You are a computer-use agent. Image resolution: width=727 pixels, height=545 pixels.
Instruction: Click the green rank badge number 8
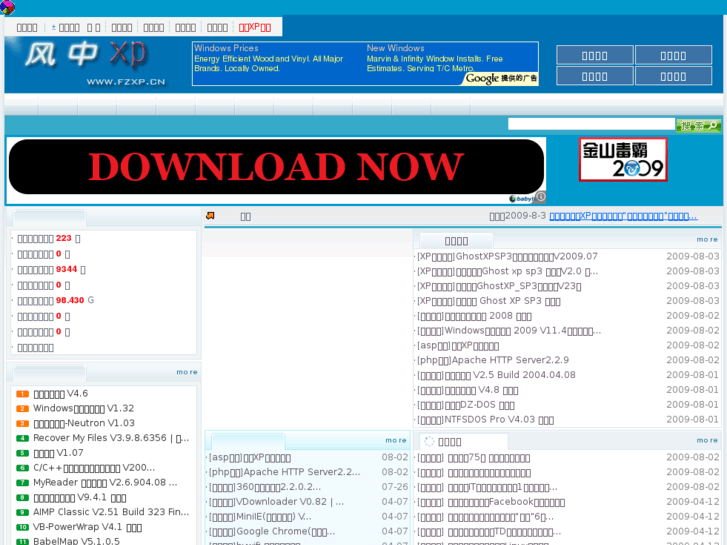22,498
